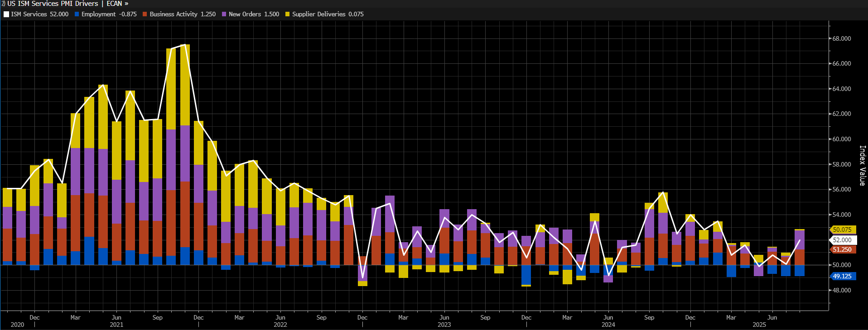Click the red Business Activity legend square
The image size is (868, 330).
[145, 14]
